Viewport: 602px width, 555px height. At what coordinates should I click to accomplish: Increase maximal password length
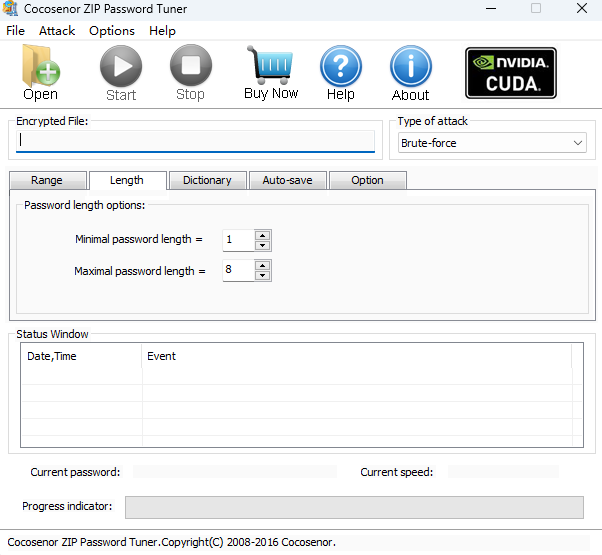pos(263,265)
